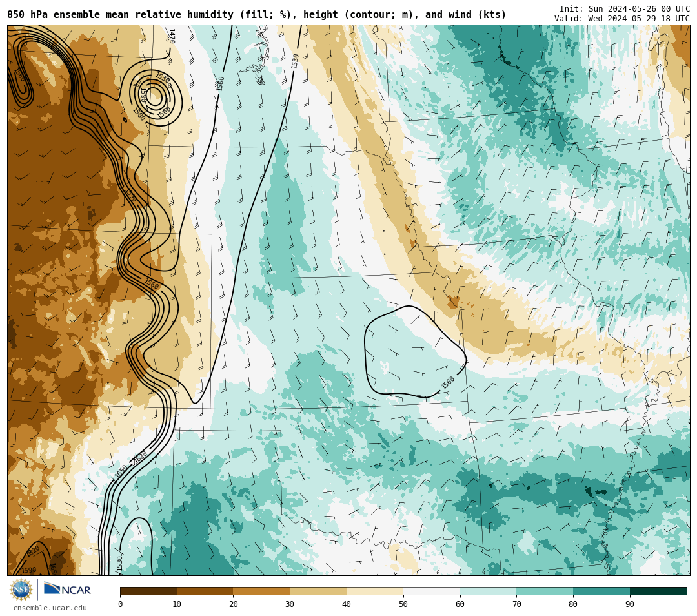
Task: Click the colorbar tick label 40
Action: pyautogui.click(x=347, y=604)
